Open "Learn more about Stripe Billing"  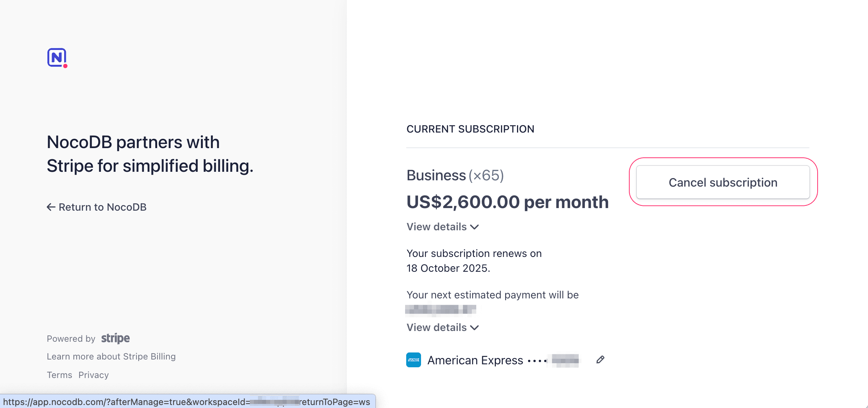111,356
